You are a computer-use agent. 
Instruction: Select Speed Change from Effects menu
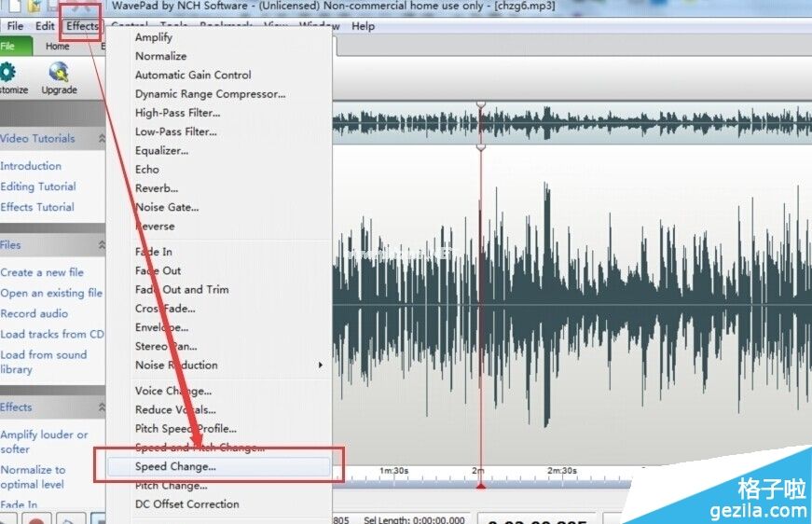176,466
